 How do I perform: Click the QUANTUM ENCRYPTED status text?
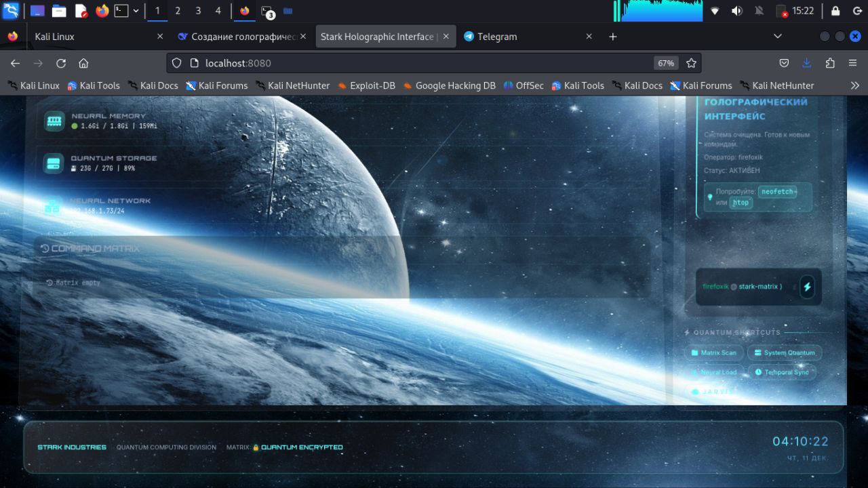point(302,447)
